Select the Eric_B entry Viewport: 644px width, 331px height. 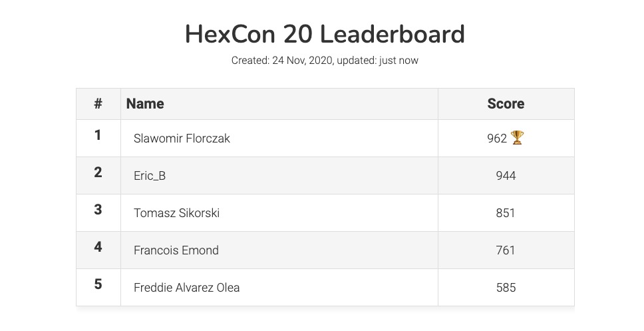point(150,176)
